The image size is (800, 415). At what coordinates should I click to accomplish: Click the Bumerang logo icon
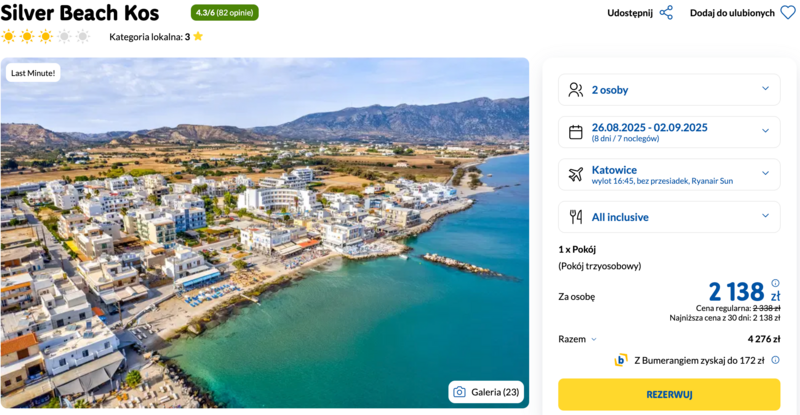621,360
